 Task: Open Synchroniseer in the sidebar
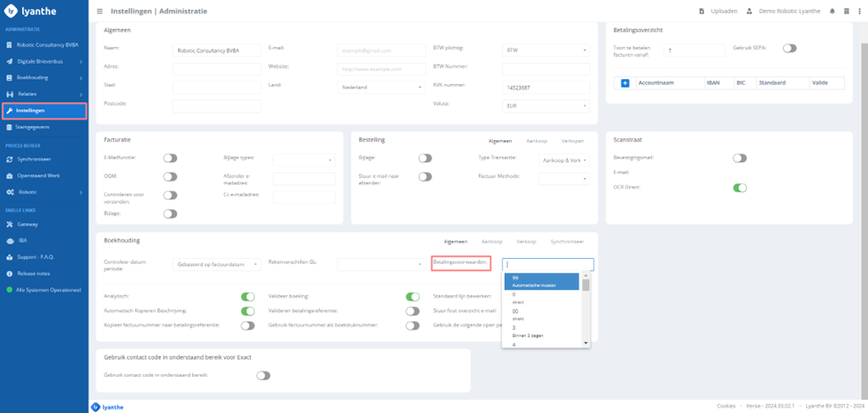[x=35, y=160]
